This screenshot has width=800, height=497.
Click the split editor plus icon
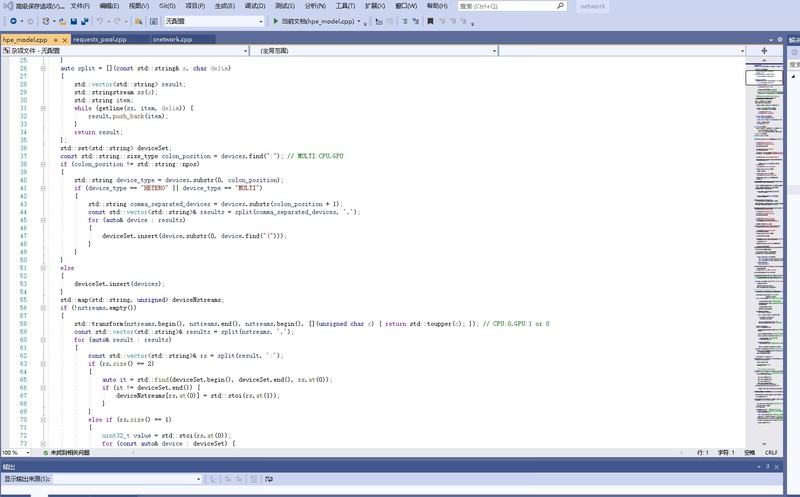764,51
